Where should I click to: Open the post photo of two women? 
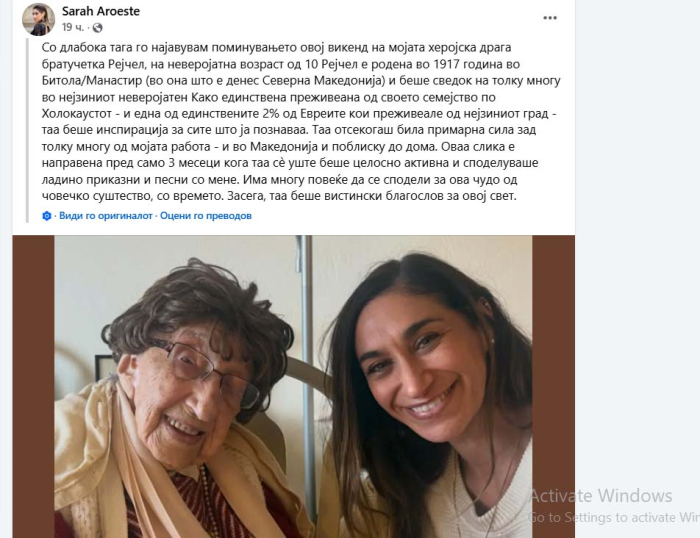click(x=293, y=387)
